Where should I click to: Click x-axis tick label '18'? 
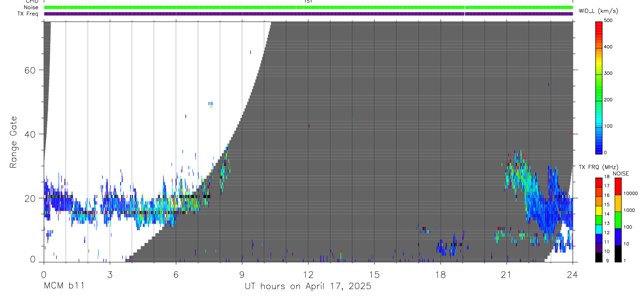[x=440, y=274]
